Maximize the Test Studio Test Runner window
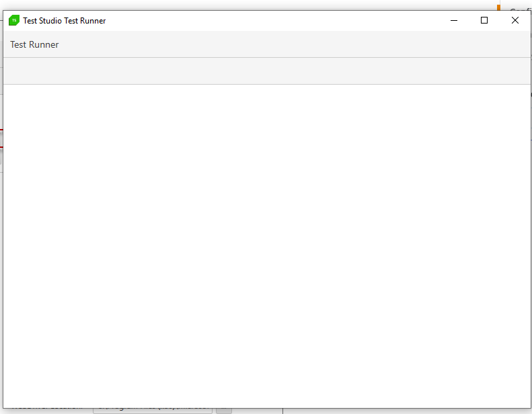 484,20
